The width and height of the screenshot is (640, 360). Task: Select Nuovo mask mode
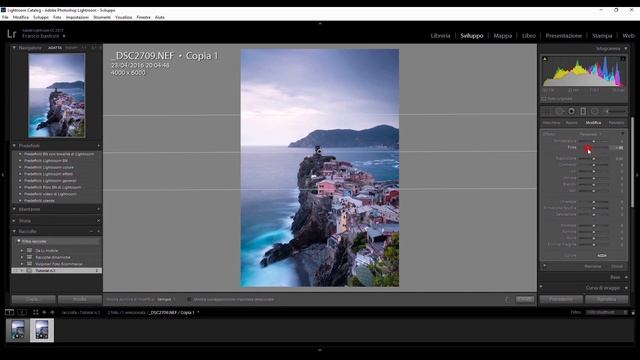coord(571,122)
